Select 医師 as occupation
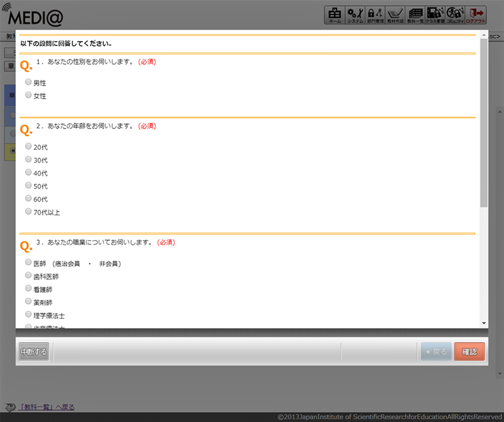Image resolution: width=504 pixels, height=422 pixels. [28, 263]
